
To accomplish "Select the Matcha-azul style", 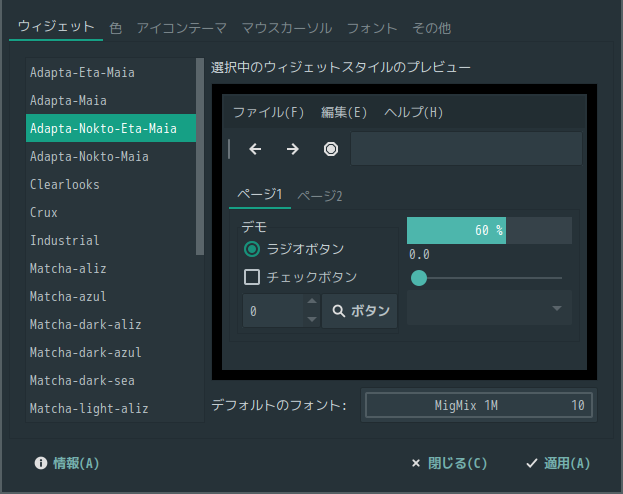I will [x=111, y=296].
